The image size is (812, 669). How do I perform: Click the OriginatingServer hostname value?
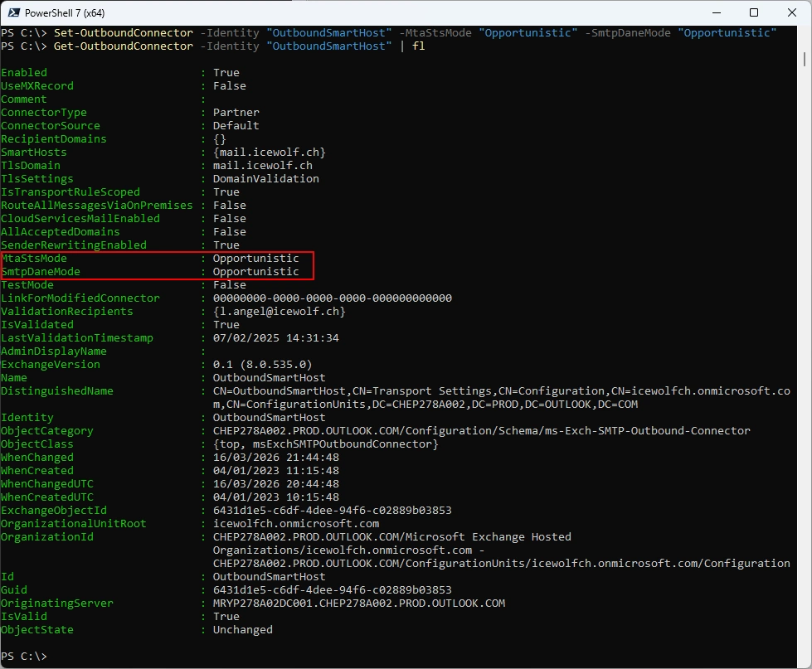[358, 603]
